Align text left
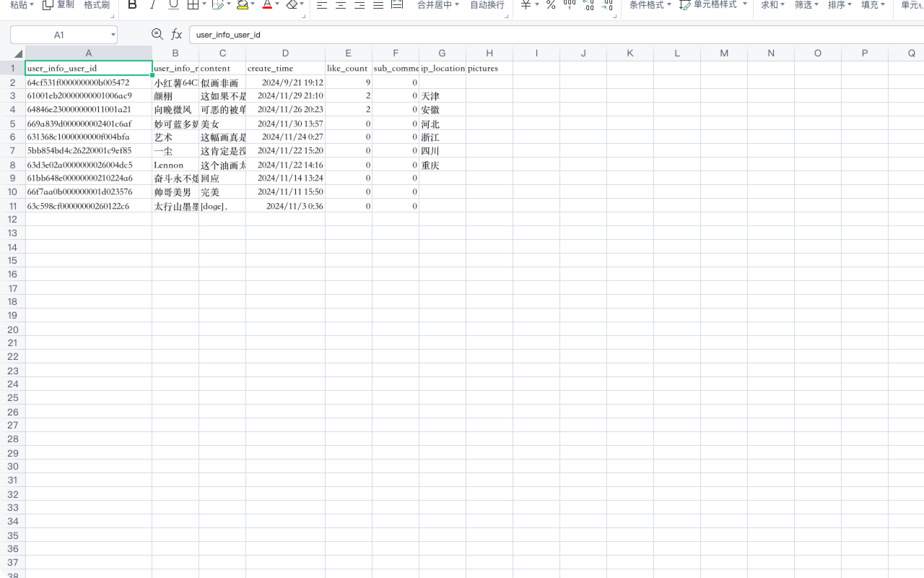The height and width of the screenshot is (578, 924). pos(322,5)
